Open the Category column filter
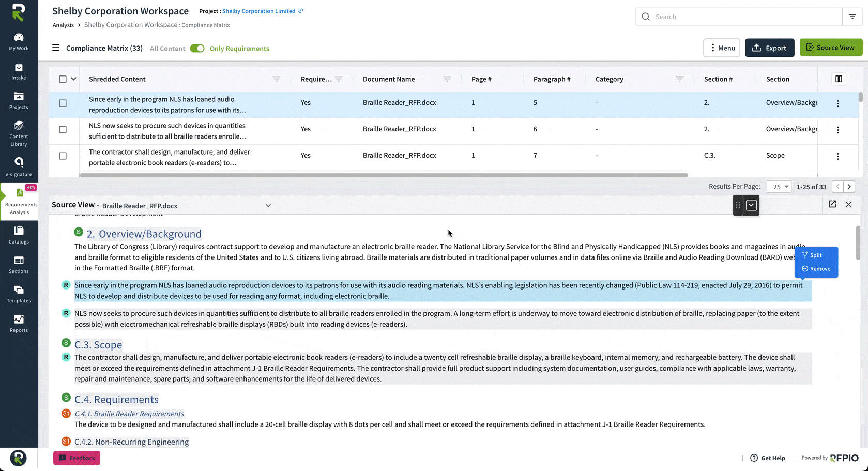The image size is (868, 471). [x=680, y=79]
